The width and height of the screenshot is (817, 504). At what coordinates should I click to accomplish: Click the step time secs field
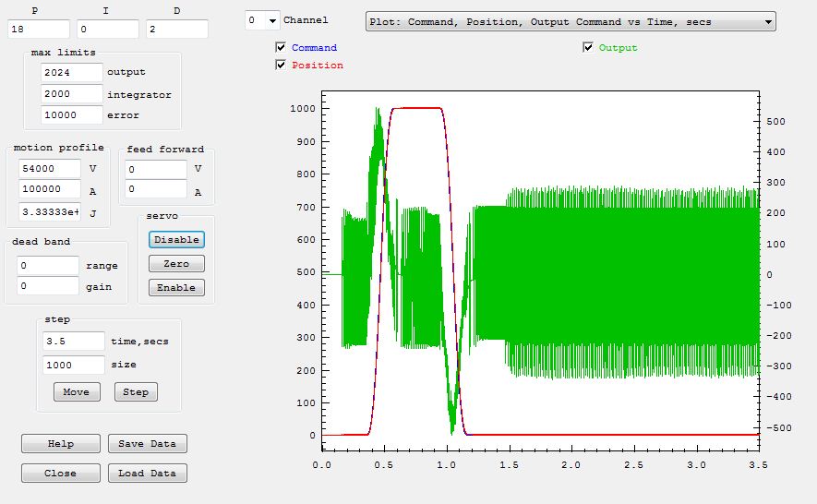(x=73, y=341)
